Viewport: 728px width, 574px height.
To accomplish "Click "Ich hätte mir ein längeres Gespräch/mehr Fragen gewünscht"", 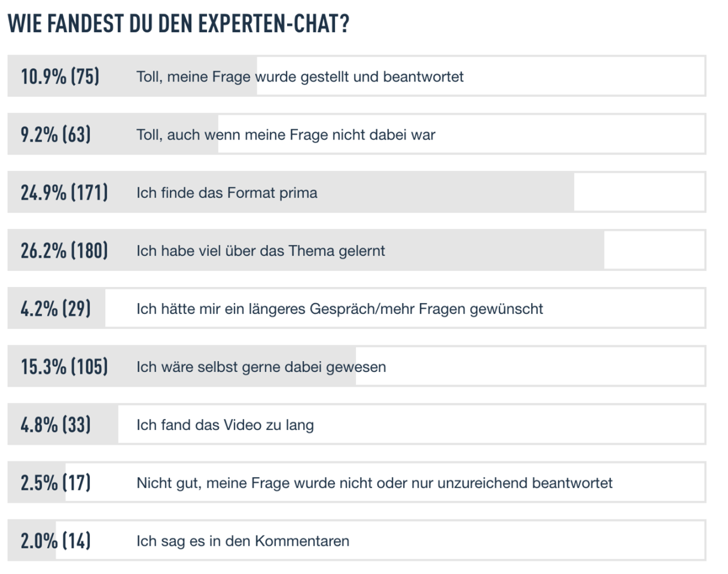I will (x=339, y=309).
